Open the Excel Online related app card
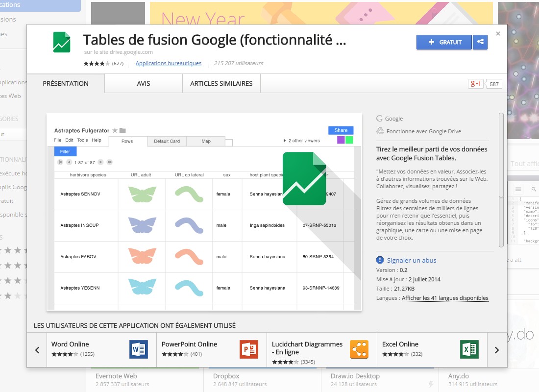 tap(432, 350)
